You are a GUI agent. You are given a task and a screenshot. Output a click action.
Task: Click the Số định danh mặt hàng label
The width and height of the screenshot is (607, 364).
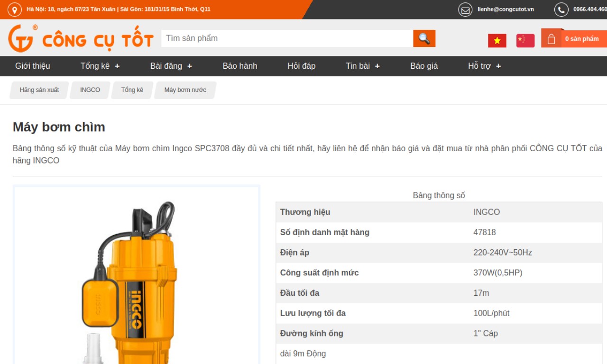pos(324,232)
